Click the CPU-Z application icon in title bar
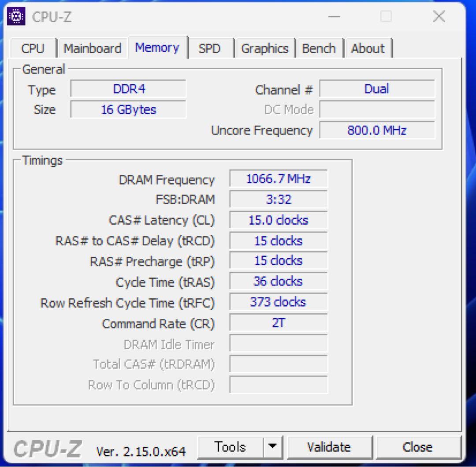This screenshot has height=467, width=476. click(x=15, y=16)
